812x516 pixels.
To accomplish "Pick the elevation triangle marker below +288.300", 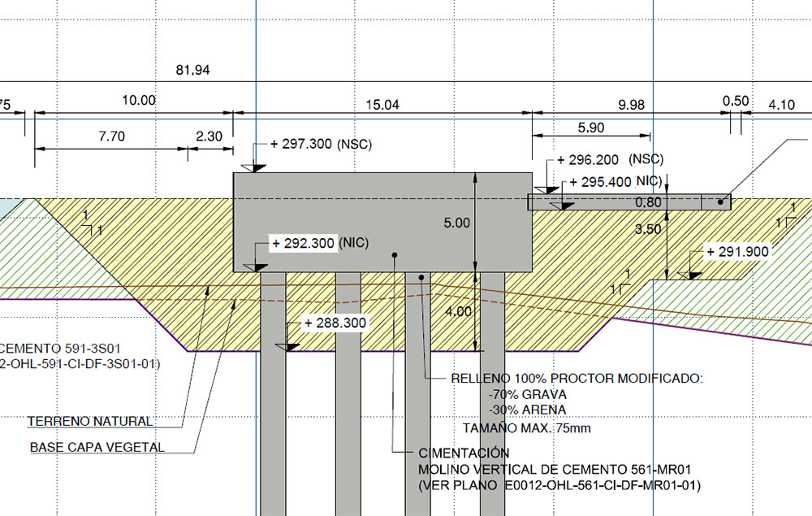I will point(283,345).
